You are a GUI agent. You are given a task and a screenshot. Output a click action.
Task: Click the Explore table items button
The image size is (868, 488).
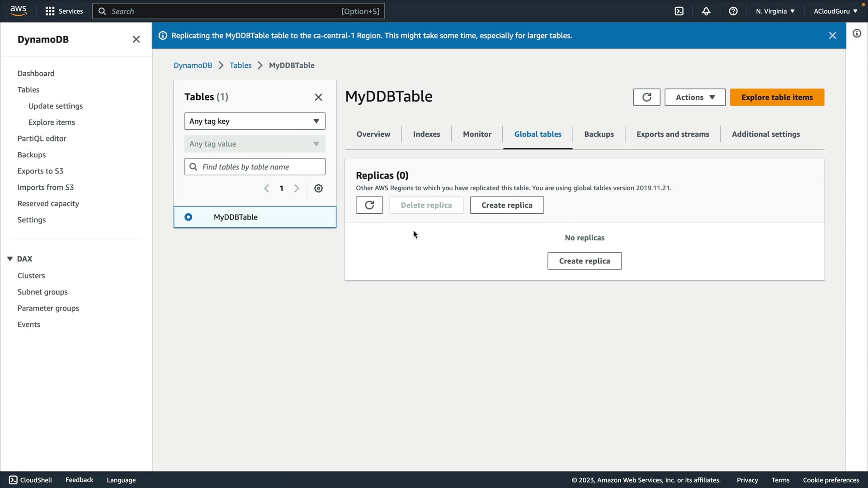pyautogui.click(x=777, y=97)
